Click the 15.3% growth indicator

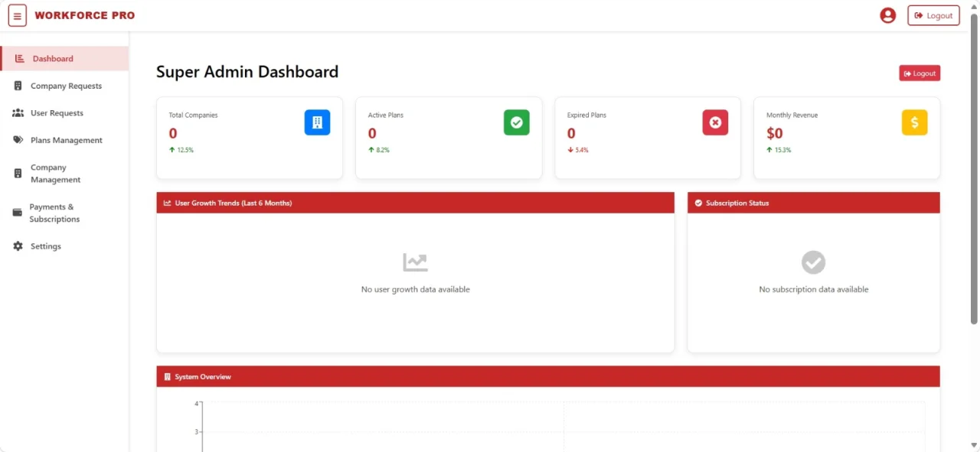coord(779,150)
